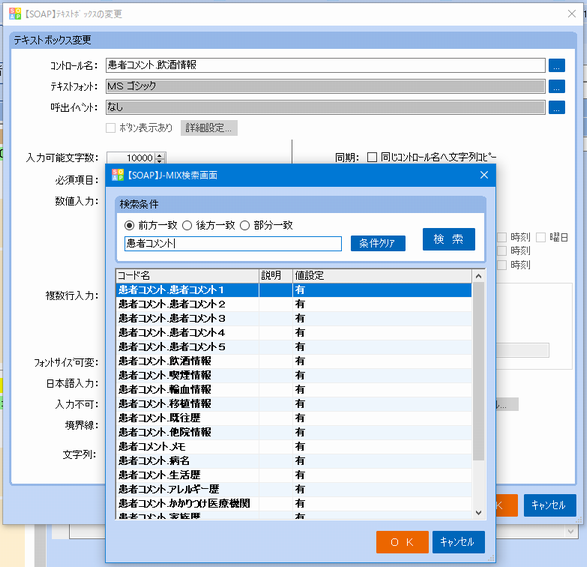Select row 患者コメント.飲酒情報
Image resolution: width=587 pixels, height=567 pixels.
(294, 361)
